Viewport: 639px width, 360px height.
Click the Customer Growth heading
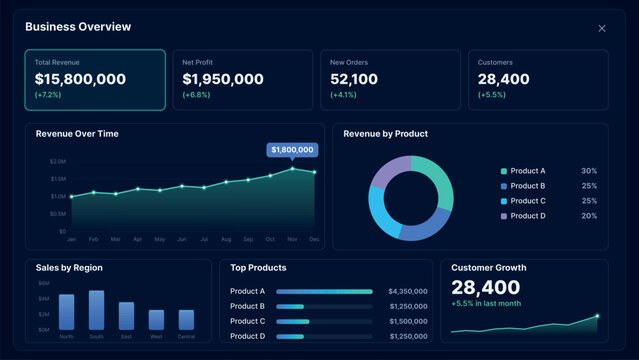pos(489,268)
